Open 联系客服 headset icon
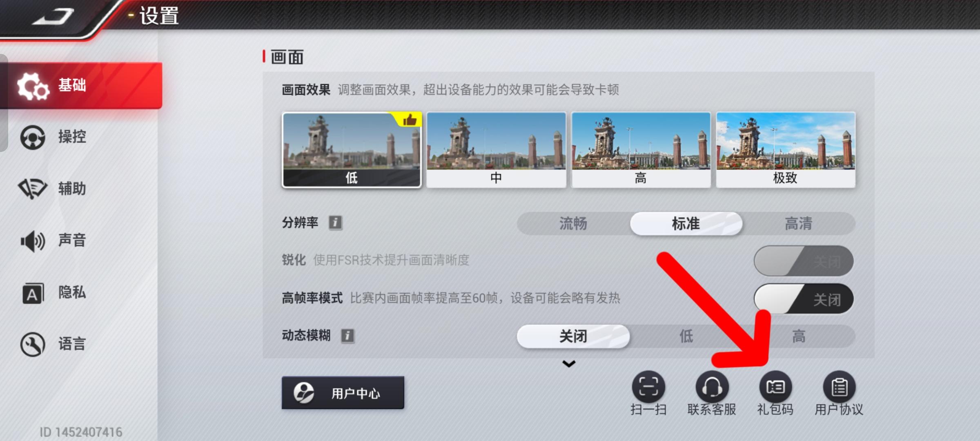Image resolution: width=980 pixels, height=441 pixels. 712,387
